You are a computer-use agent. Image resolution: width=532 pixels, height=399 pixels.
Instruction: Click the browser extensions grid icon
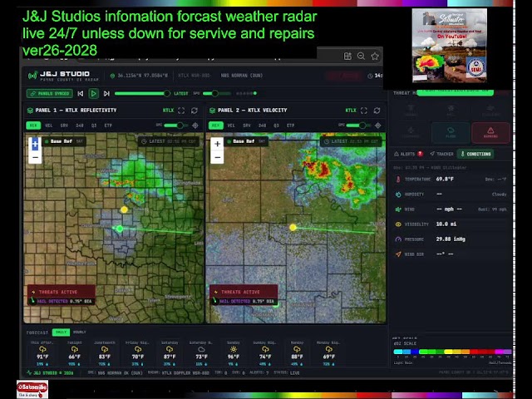347,57
